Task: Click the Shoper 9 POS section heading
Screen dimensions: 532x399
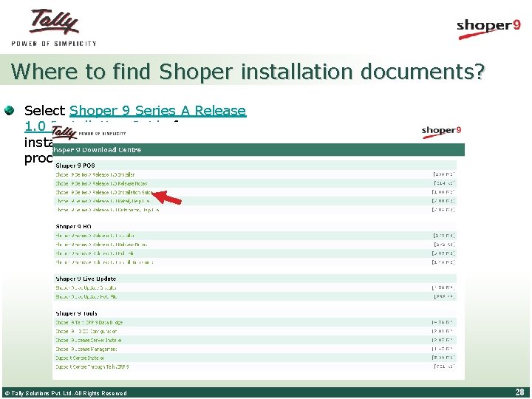Action: click(x=75, y=166)
